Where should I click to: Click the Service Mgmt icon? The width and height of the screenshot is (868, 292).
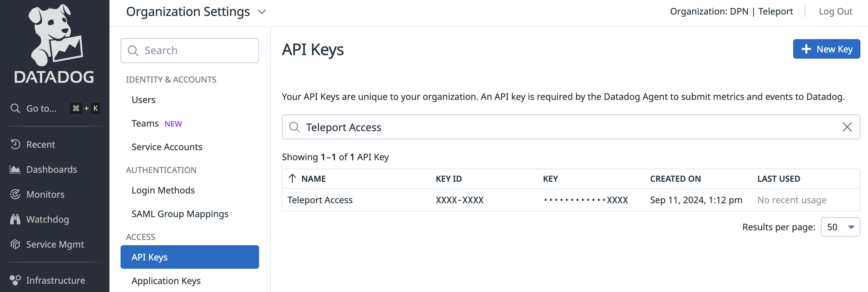click(x=15, y=244)
